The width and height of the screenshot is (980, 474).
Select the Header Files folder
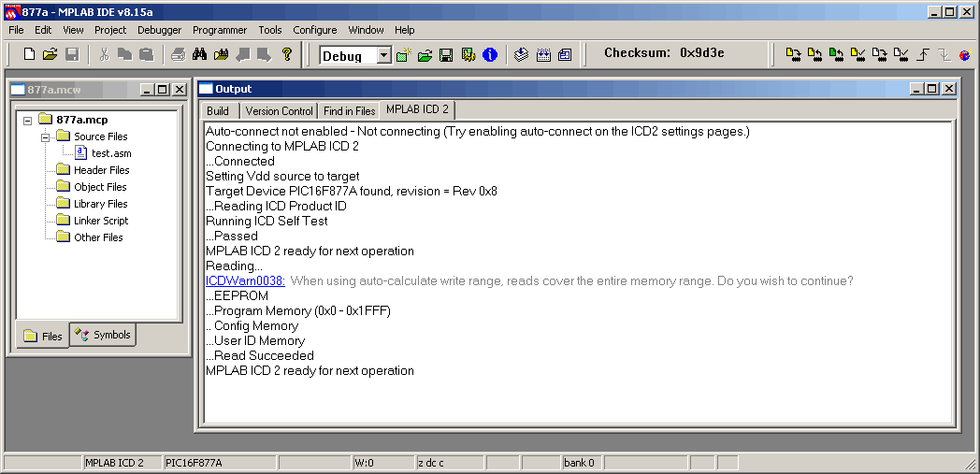point(101,170)
